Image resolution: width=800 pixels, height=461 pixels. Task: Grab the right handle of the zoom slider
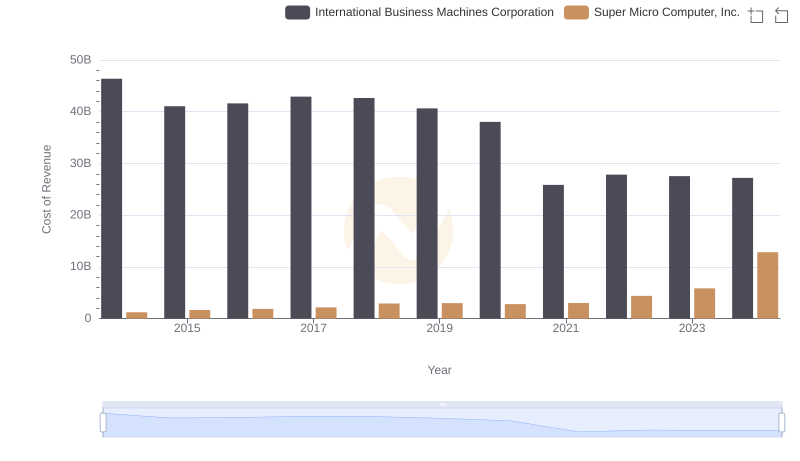(782, 423)
